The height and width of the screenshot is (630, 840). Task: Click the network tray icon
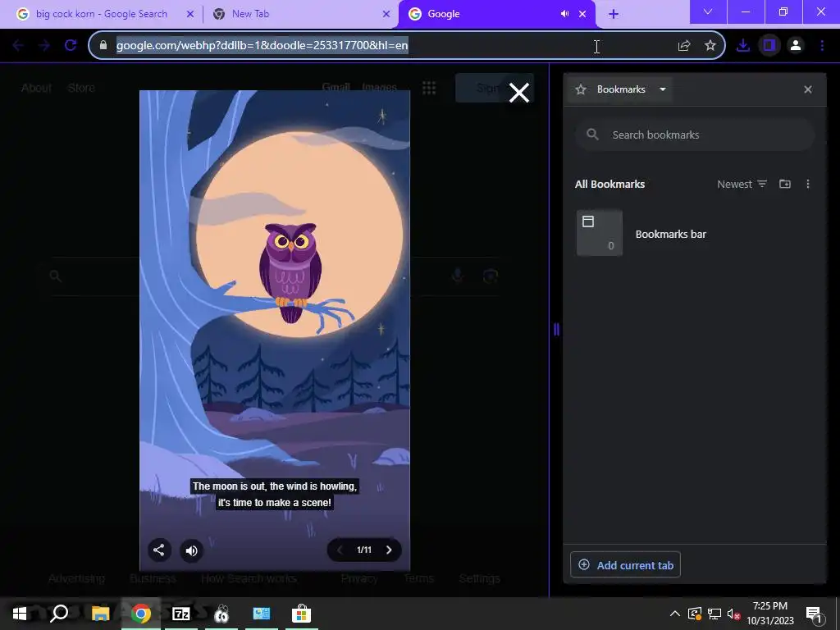pyautogui.click(x=714, y=614)
